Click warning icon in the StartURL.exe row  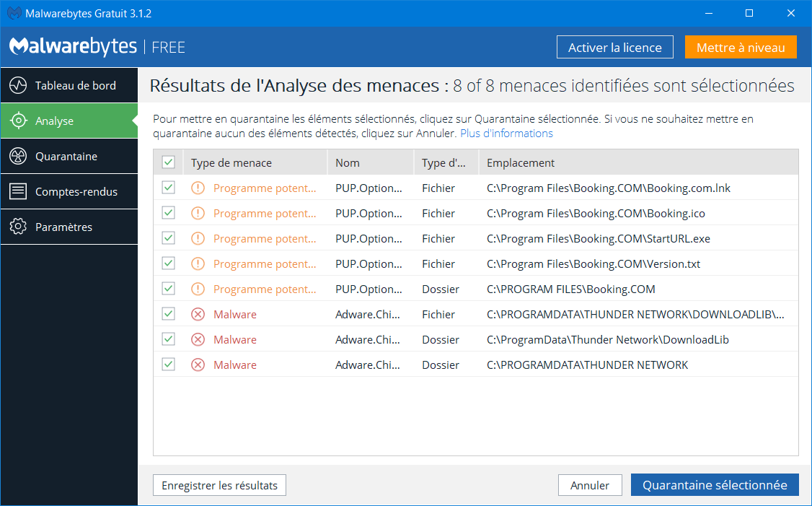tap(198, 238)
